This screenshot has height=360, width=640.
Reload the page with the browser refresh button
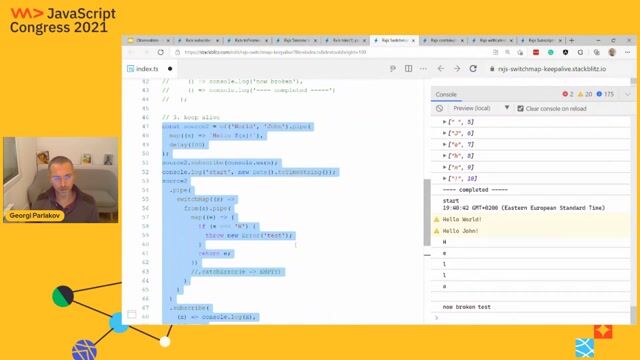[x=161, y=52]
